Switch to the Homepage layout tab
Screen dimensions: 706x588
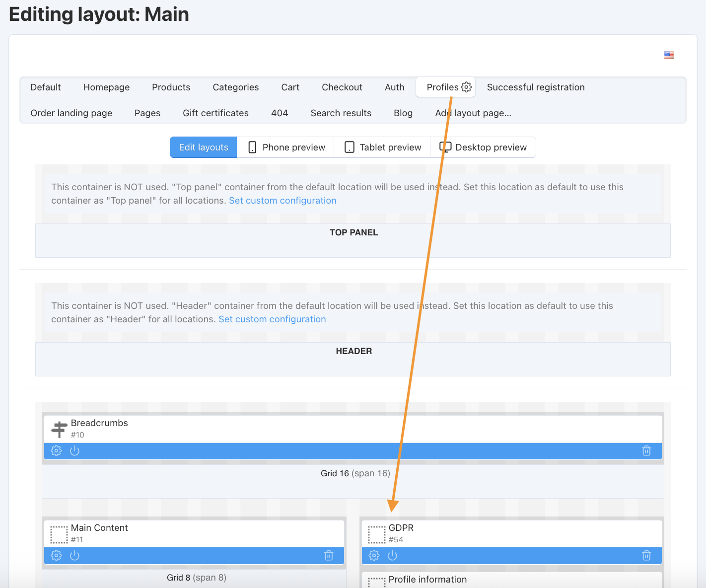tap(106, 87)
